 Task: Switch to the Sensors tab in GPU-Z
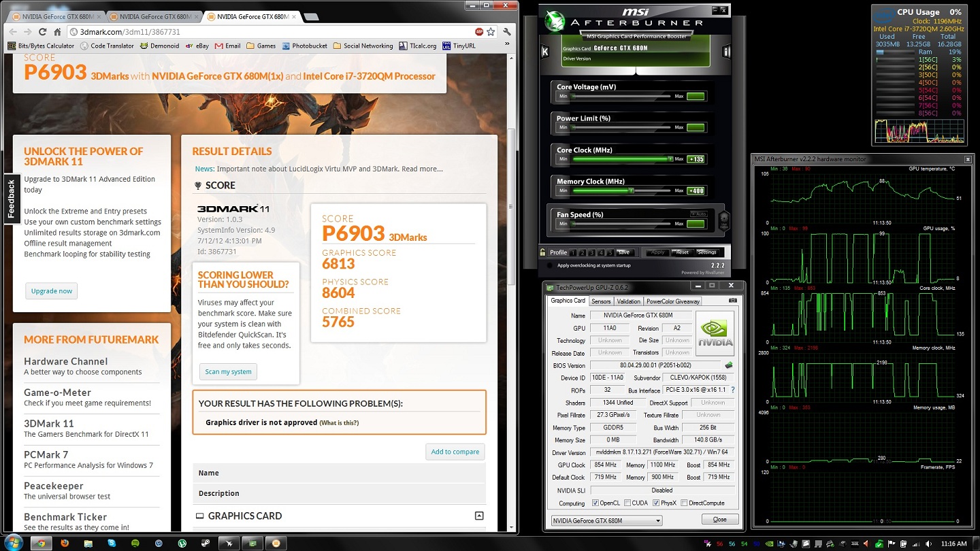pyautogui.click(x=601, y=301)
